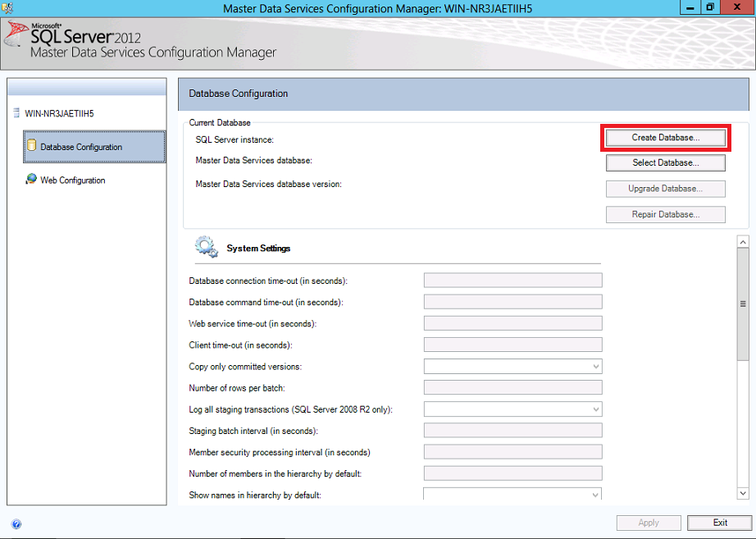Click the Number of rows per batch field
756x539 pixels.
point(513,387)
